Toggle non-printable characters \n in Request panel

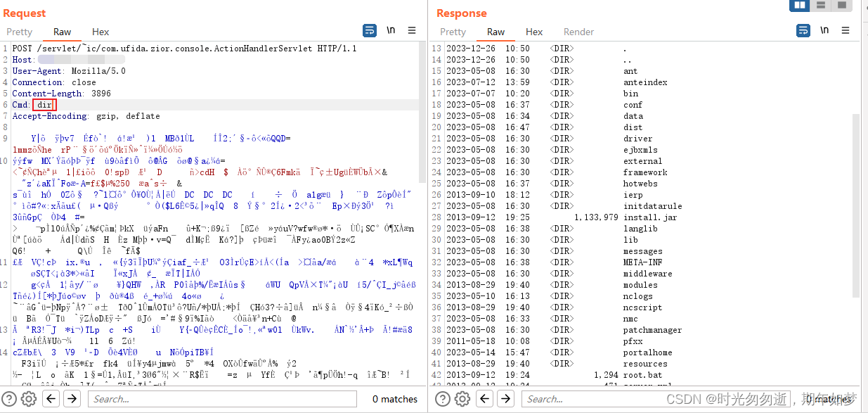coord(391,30)
